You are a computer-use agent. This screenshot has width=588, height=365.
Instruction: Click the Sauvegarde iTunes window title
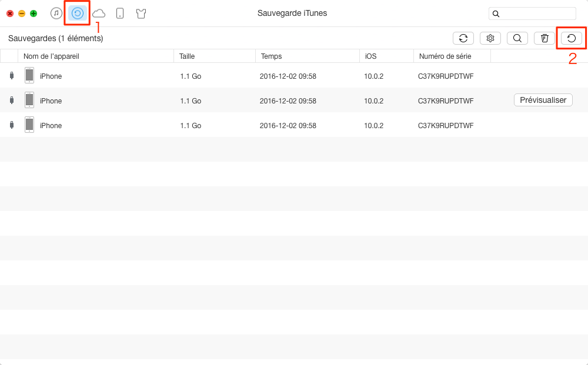(292, 13)
